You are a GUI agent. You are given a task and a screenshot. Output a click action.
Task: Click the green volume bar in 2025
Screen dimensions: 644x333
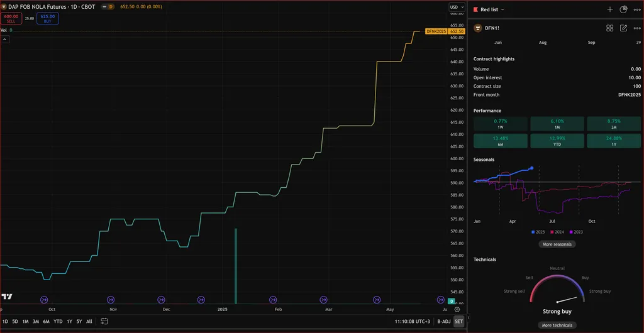236,266
